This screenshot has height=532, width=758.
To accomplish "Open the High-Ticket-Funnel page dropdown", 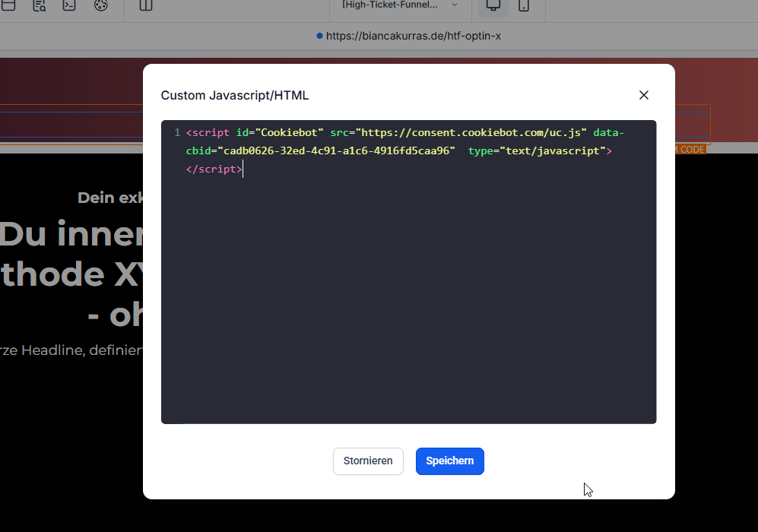I will click(400, 5).
